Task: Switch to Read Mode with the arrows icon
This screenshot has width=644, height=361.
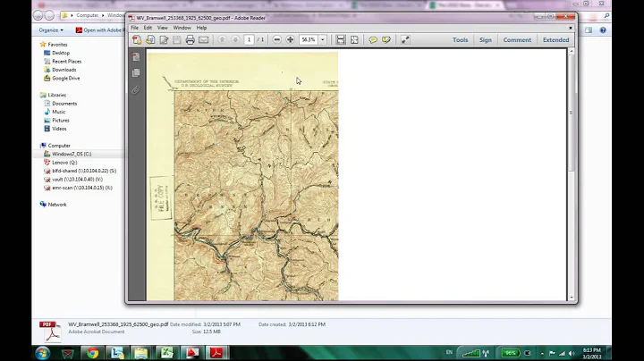Action: click(405, 40)
